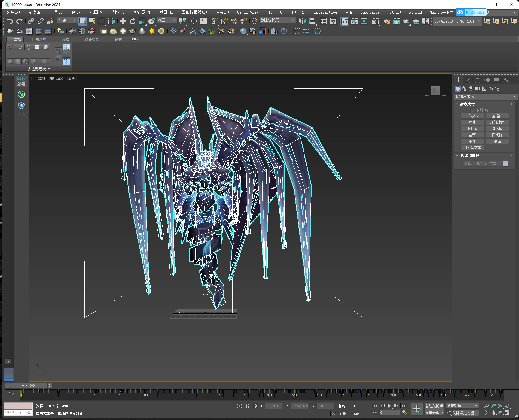Open the 文件(F) menu
This screenshot has width=519, height=420.
click(x=13, y=12)
